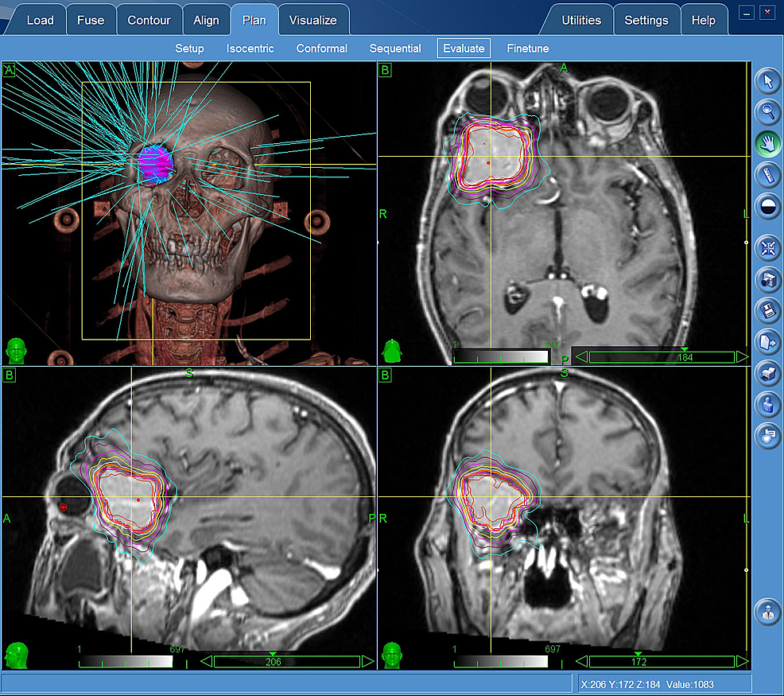
Task: Activate the magnifying glass zoom tool
Action: [x=767, y=112]
